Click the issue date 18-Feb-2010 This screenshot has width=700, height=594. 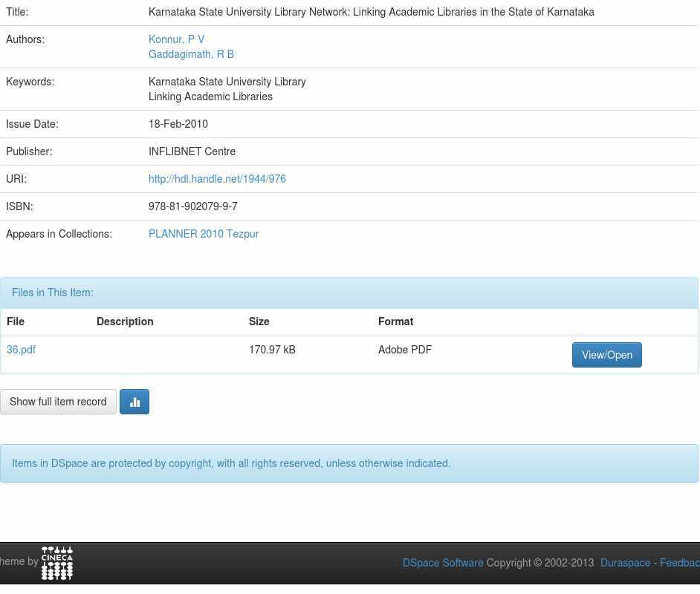point(178,124)
